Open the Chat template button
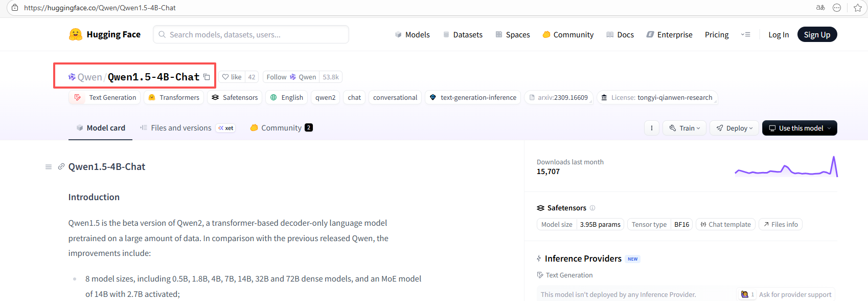Screen dimensions: 868x301 coord(725,224)
